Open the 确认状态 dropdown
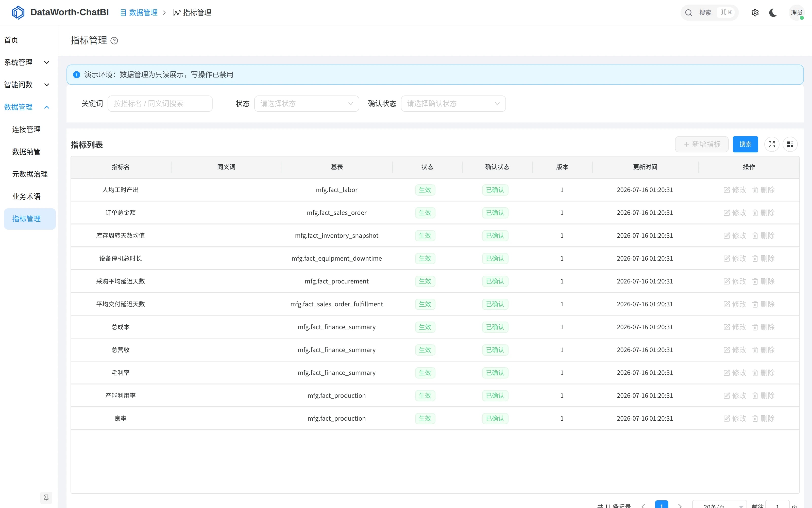 pyautogui.click(x=453, y=103)
